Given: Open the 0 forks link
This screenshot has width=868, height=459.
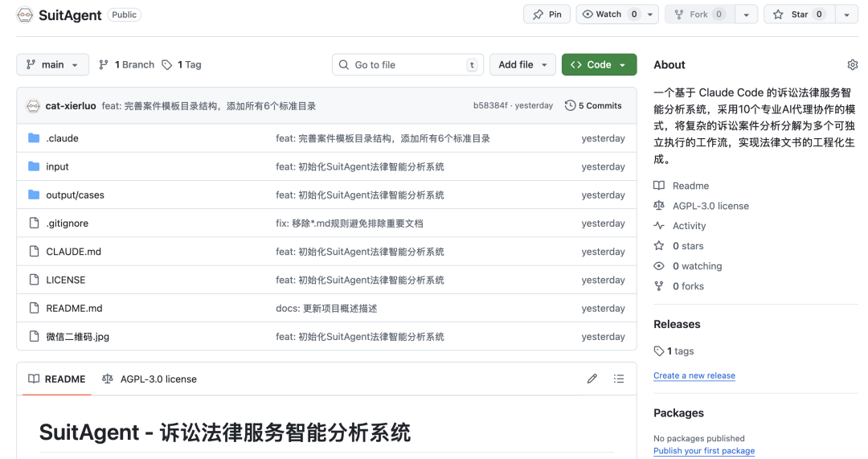Looking at the screenshot, I should (x=688, y=286).
